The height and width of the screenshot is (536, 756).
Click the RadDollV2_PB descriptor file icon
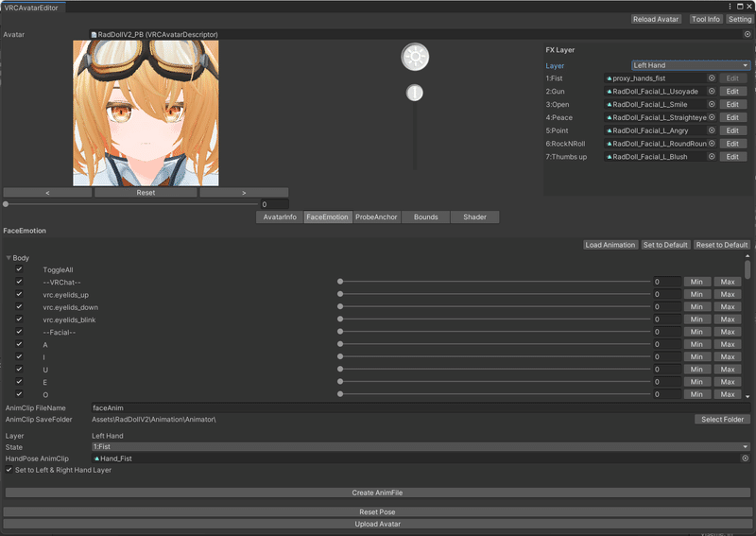94,35
